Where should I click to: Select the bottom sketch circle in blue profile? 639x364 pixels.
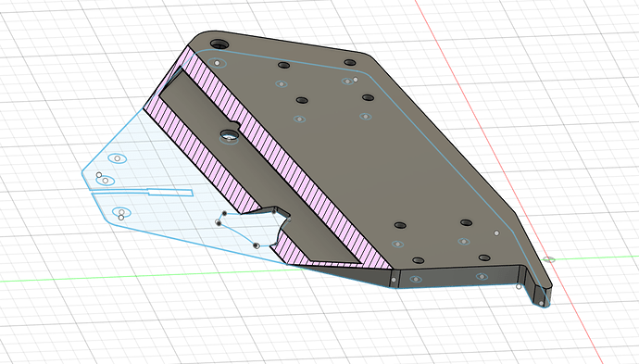121,212
